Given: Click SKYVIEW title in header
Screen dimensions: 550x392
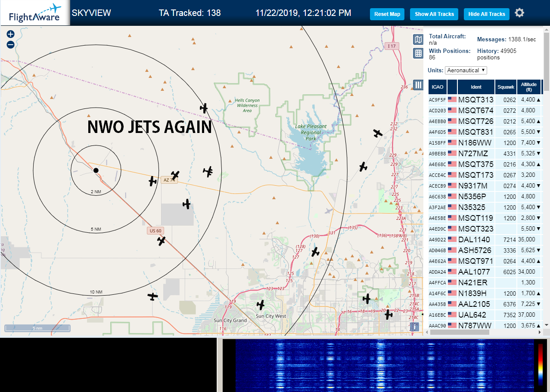Looking at the screenshot, I should pos(91,13).
